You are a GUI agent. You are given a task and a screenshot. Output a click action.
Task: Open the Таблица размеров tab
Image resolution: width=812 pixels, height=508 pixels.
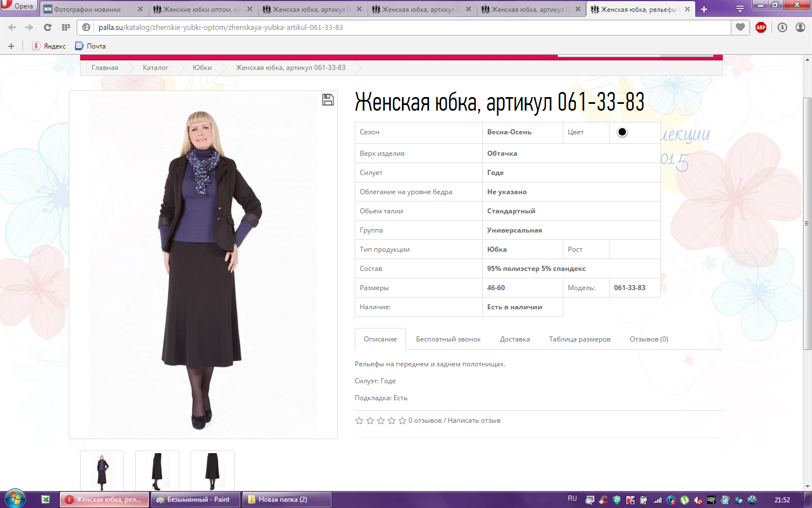580,339
